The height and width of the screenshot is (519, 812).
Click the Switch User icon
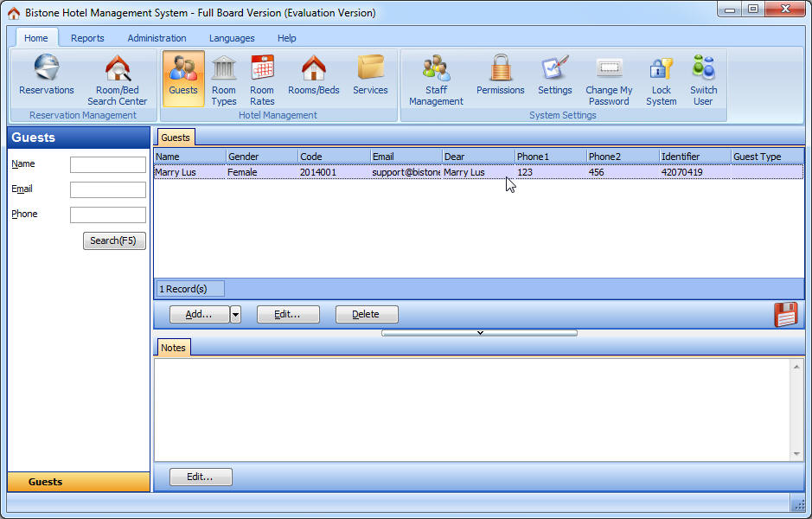click(x=703, y=80)
